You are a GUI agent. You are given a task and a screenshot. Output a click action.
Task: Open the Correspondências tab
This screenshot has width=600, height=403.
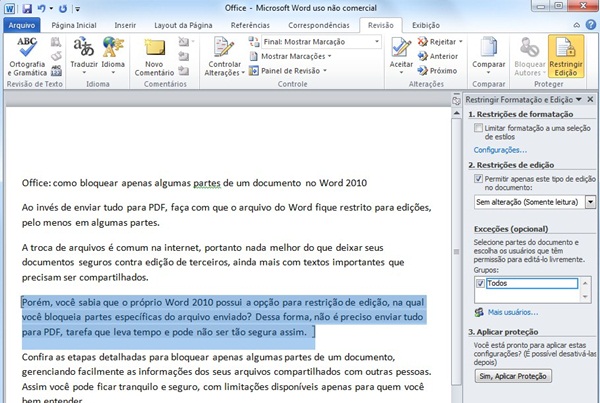[319, 25]
